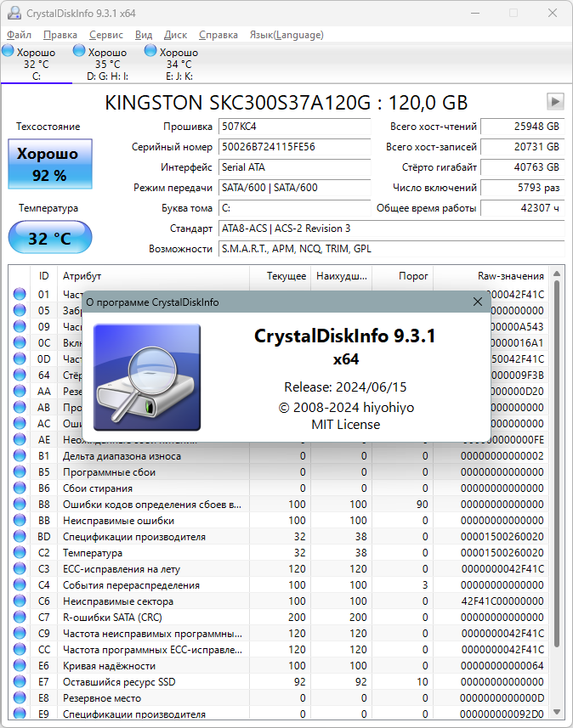The width and height of the screenshot is (573, 728).
Task: Select the C: drive tab at 32 °C
Action: (x=37, y=64)
